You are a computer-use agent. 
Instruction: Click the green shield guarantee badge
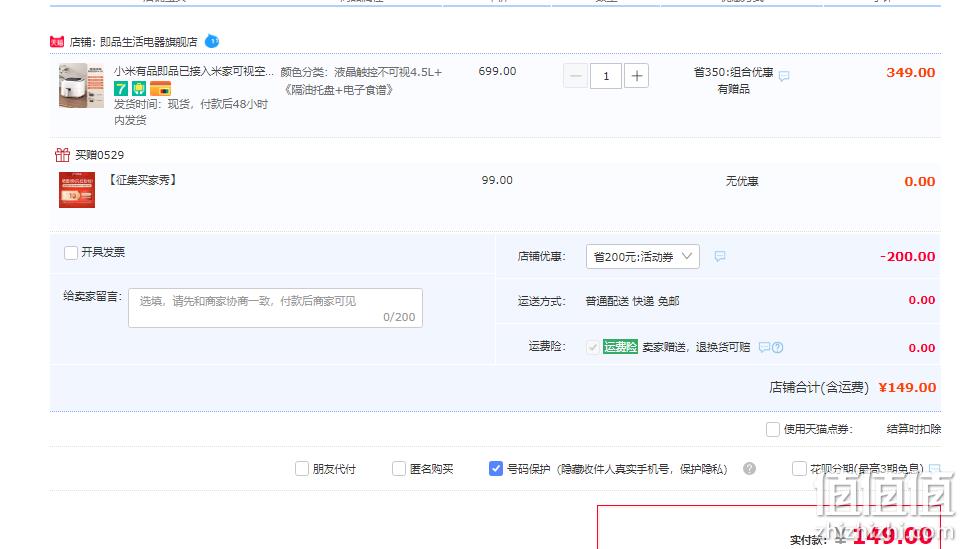139,89
